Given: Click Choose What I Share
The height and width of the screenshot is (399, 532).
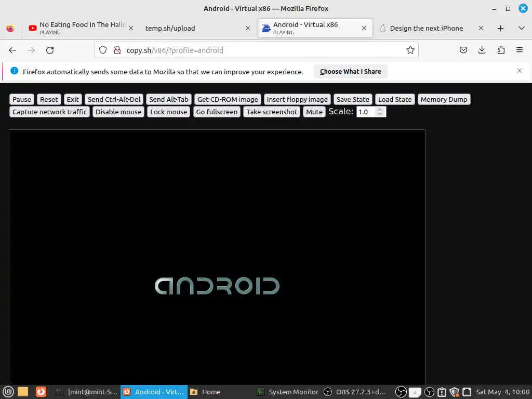Looking at the screenshot, I should coord(351,72).
